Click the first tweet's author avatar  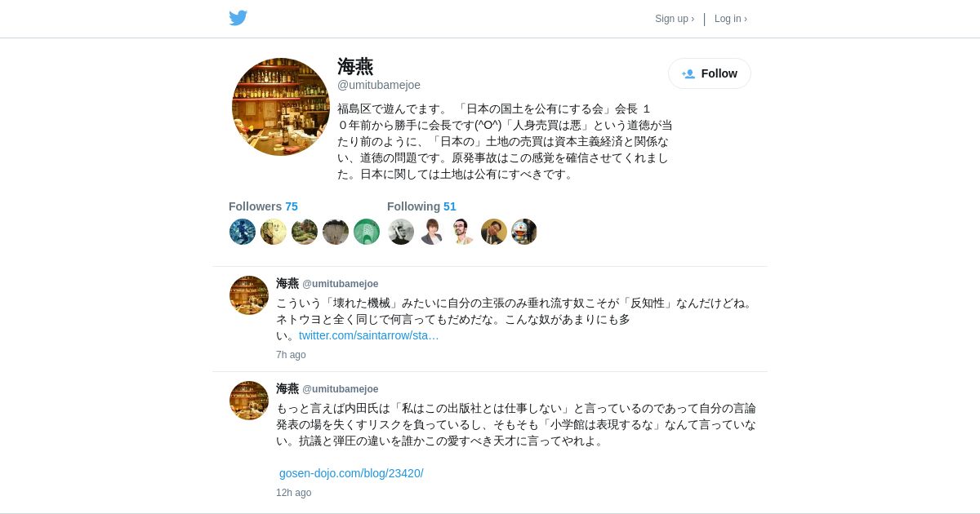point(249,295)
